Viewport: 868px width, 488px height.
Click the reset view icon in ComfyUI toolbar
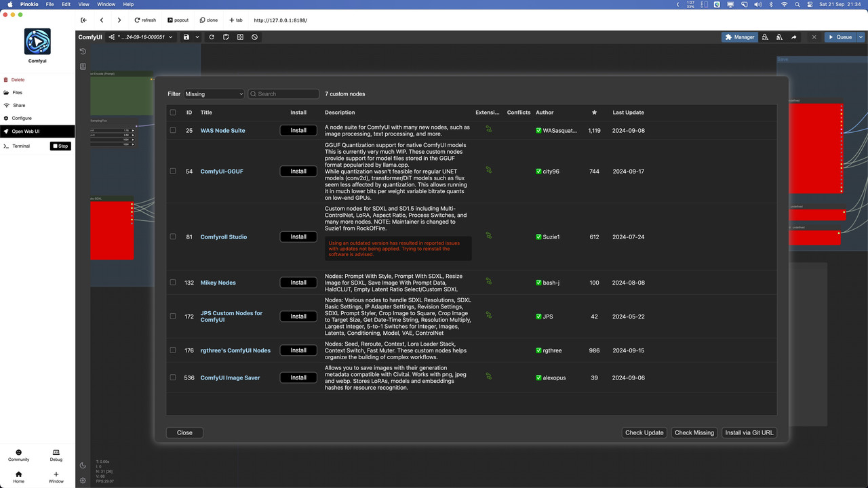[240, 37]
